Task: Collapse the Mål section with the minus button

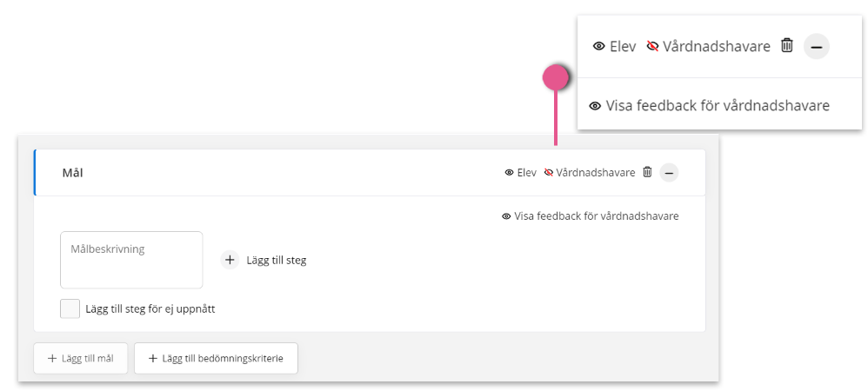Action: tap(669, 173)
